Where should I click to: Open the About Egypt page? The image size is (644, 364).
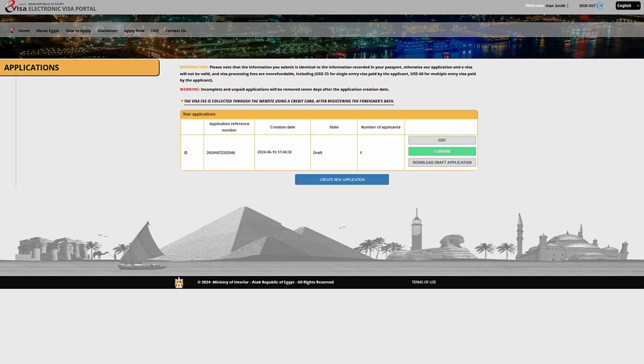pos(48,31)
